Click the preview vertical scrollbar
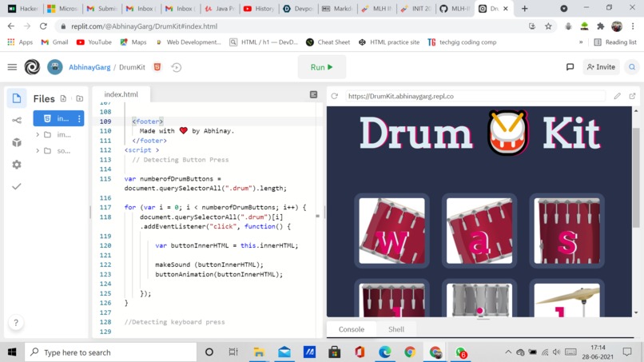 pyautogui.click(x=636, y=177)
